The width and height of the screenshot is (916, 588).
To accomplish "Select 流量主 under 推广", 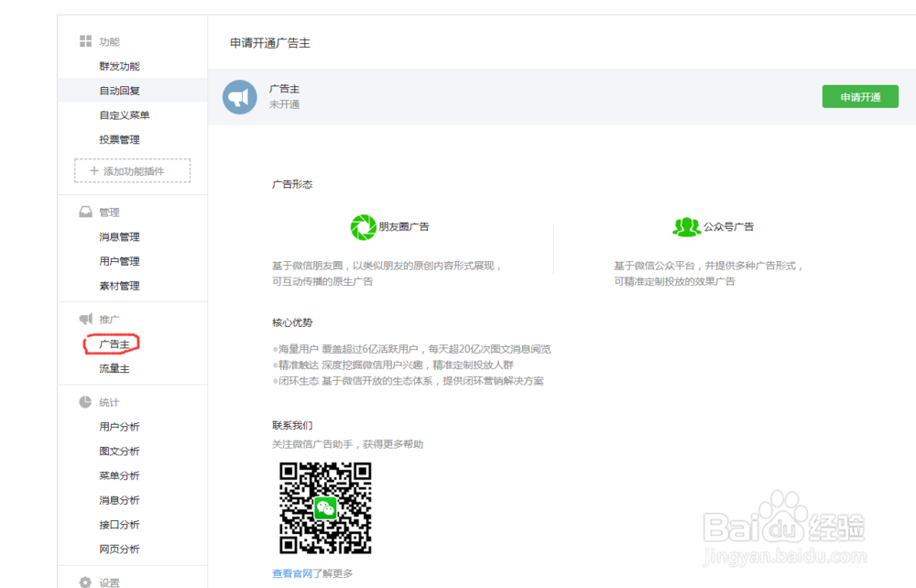I will 114,368.
